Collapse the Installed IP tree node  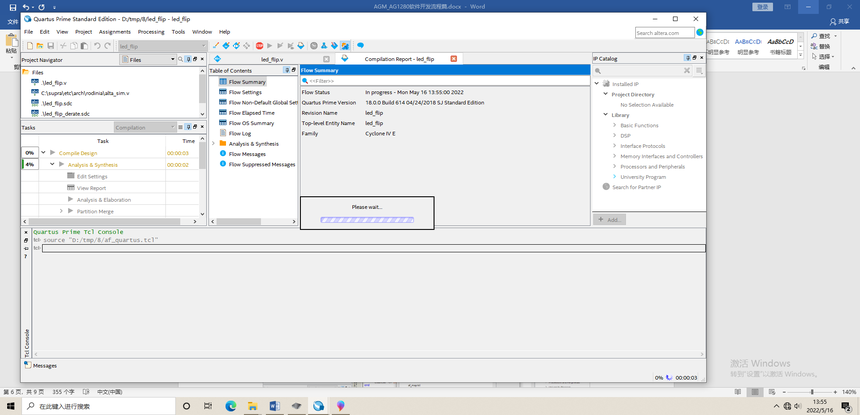[x=597, y=84]
